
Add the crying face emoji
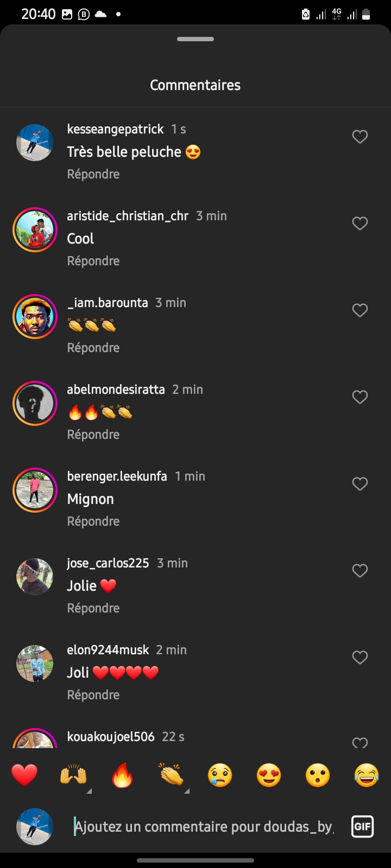(220, 775)
